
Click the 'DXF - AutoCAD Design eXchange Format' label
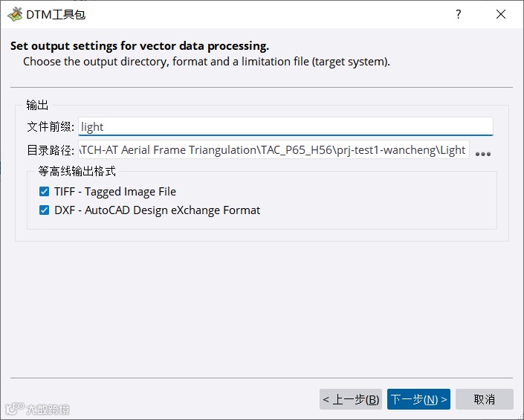tap(157, 210)
